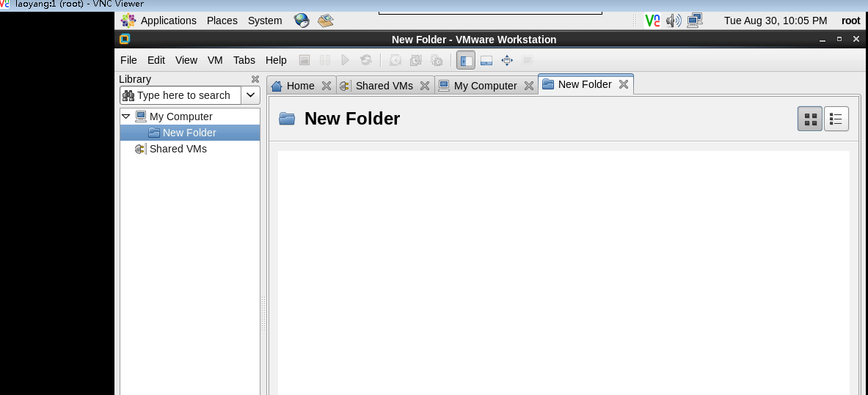
Task: Open the GNOME Places menu
Action: click(x=222, y=21)
